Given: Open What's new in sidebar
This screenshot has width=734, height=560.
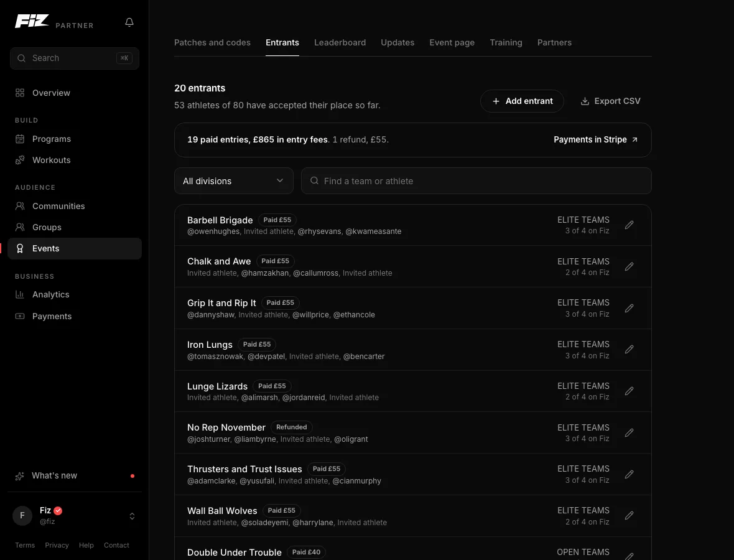Looking at the screenshot, I should (x=75, y=476).
